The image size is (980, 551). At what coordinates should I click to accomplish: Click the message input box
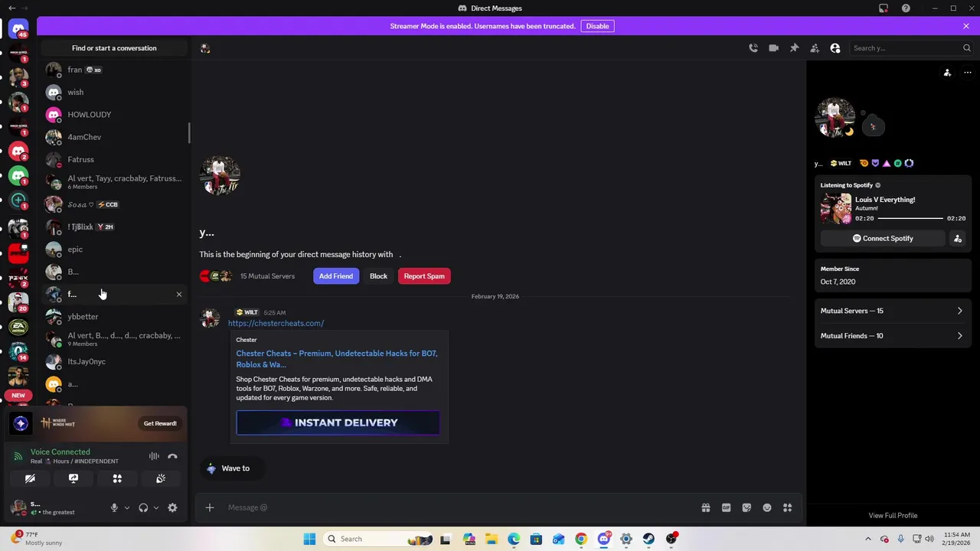coord(459,507)
